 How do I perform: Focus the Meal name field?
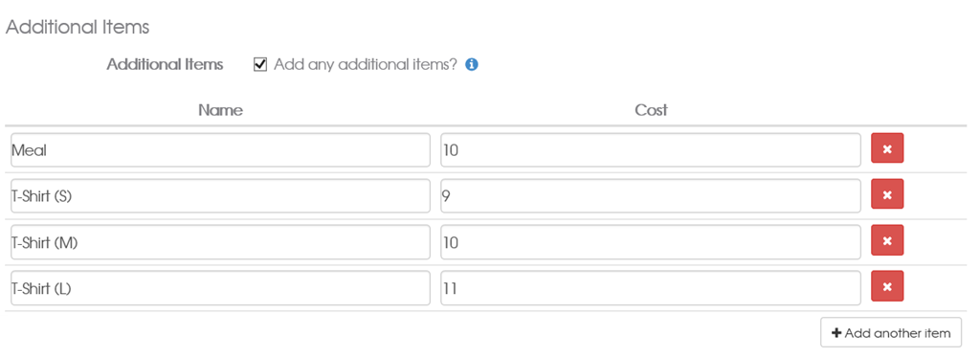tap(221, 150)
